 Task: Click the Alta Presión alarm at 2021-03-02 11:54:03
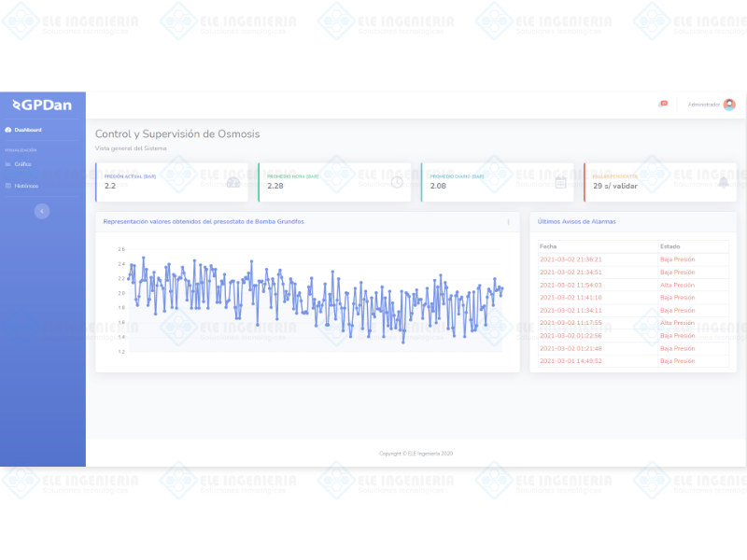coord(677,285)
